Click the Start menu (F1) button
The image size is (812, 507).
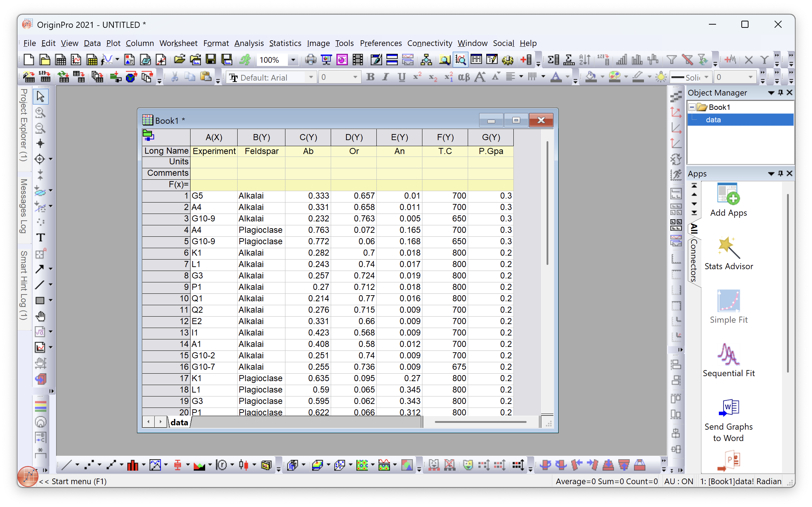pos(28,477)
